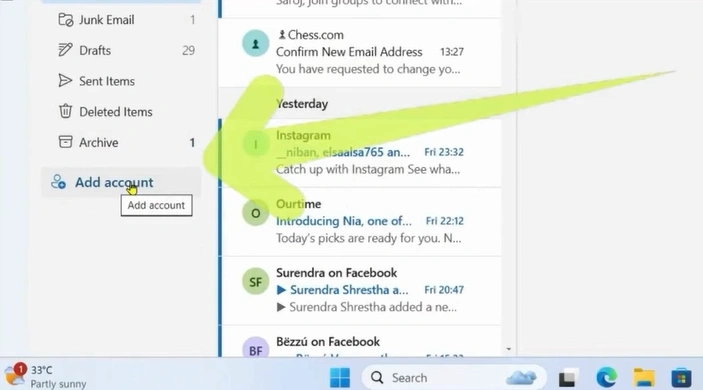Click the Add account button
Screen dimensions: 703x390
(121, 182)
